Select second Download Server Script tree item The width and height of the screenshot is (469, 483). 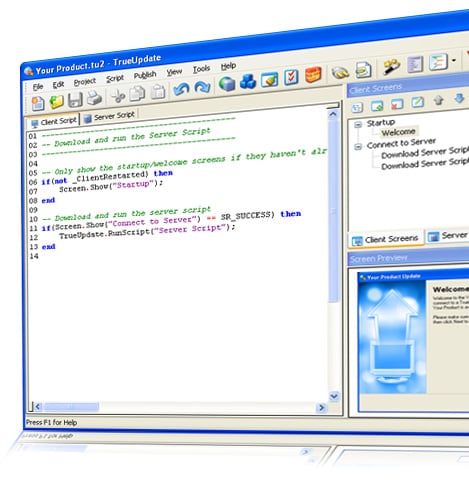click(425, 163)
